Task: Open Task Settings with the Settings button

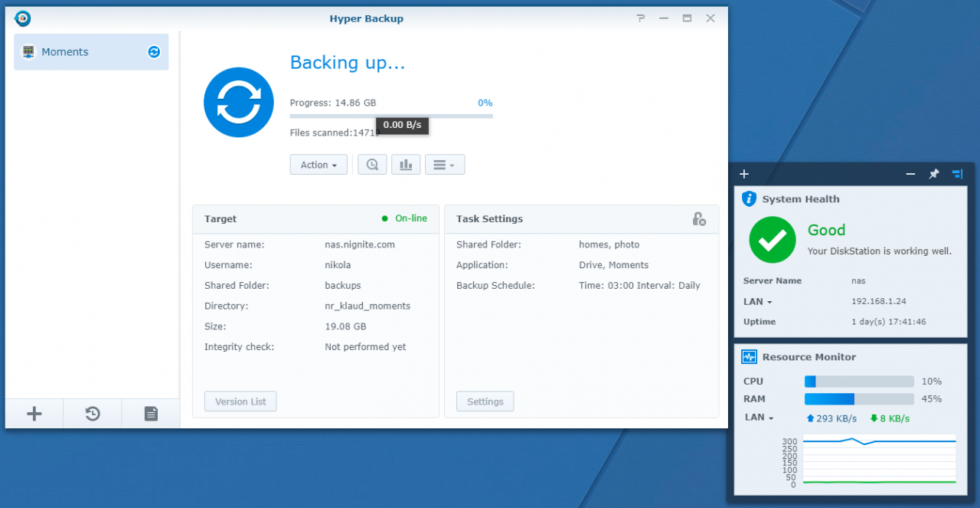Action: click(x=485, y=401)
